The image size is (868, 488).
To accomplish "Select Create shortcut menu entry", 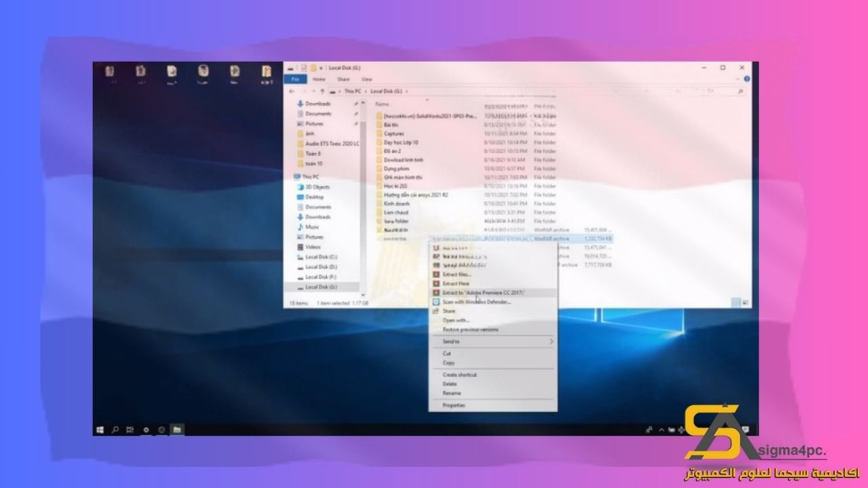I will click(x=493, y=374).
